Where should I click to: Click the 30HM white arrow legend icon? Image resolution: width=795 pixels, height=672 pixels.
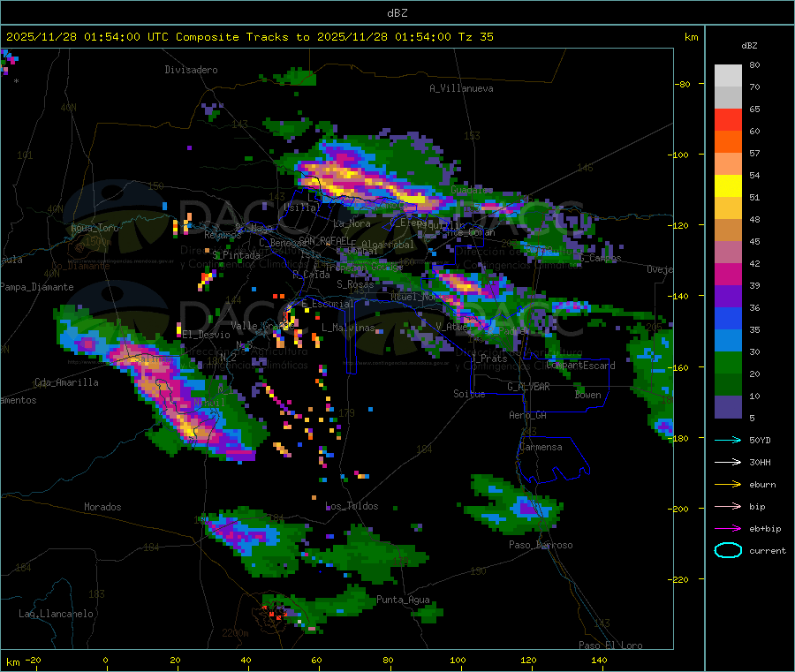click(x=728, y=462)
